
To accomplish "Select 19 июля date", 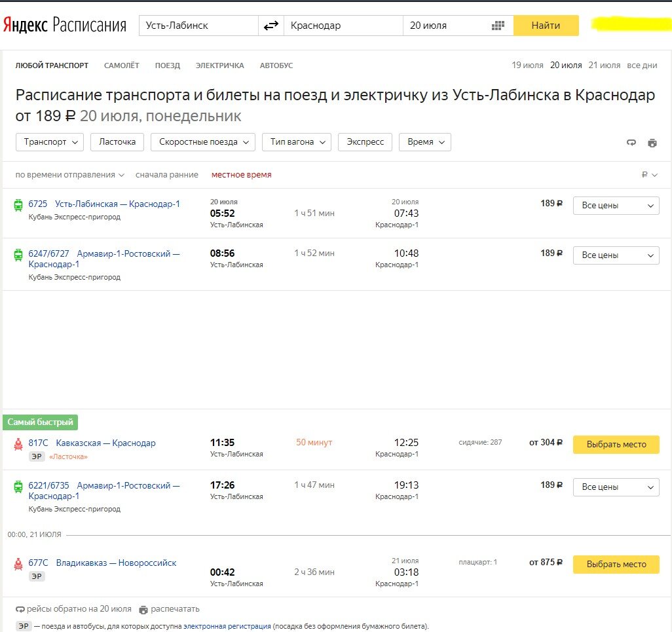I will coord(527,65).
